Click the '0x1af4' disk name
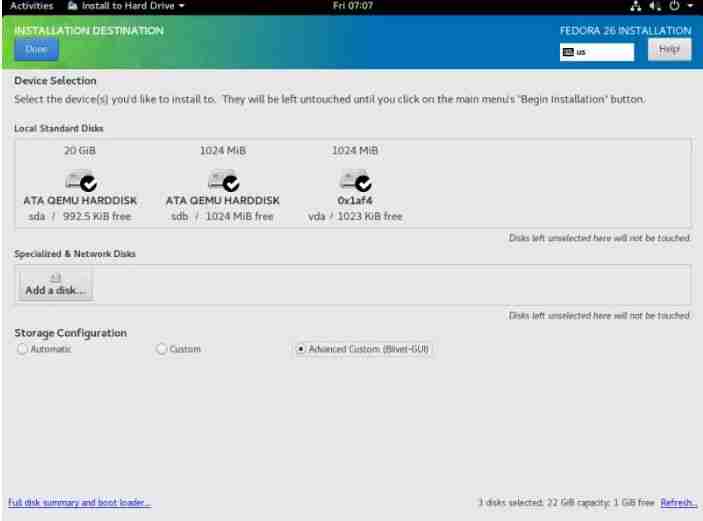 pyautogui.click(x=355, y=200)
